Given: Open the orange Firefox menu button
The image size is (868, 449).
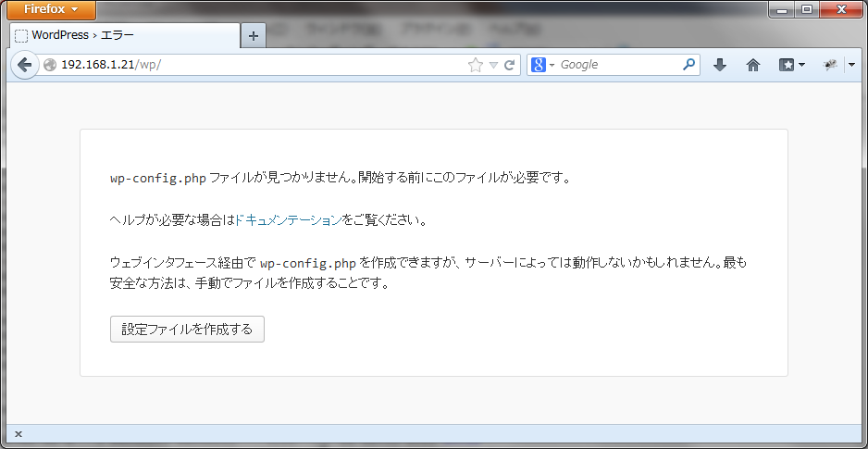Looking at the screenshot, I should 51,9.
